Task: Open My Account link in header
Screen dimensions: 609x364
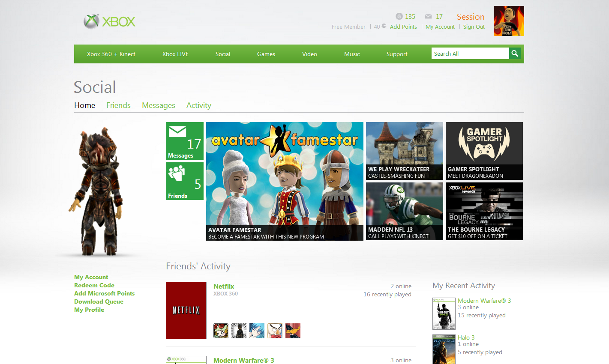Action: (x=440, y=27)
